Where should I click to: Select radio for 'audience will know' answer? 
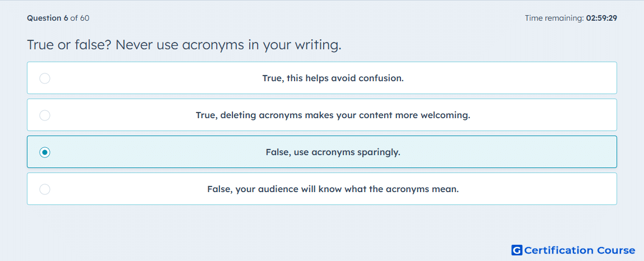pos(45,189)
